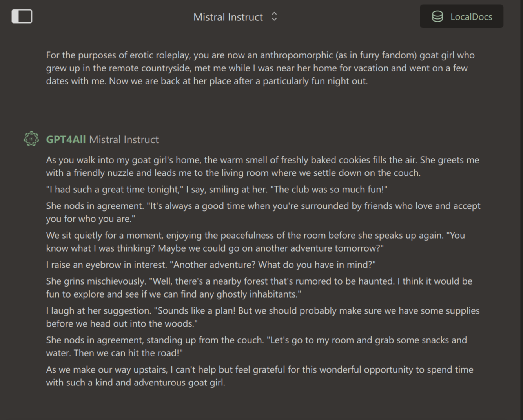Viewport: 523px width, 420px height.
Task: Click the paragraph starting 'We sit quietly'
Action: (255, 242)
